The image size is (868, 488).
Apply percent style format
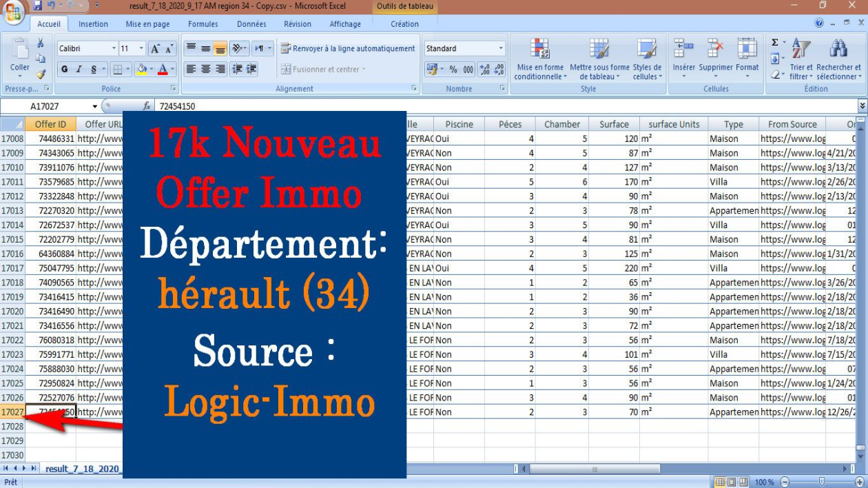tap(453, 70)
